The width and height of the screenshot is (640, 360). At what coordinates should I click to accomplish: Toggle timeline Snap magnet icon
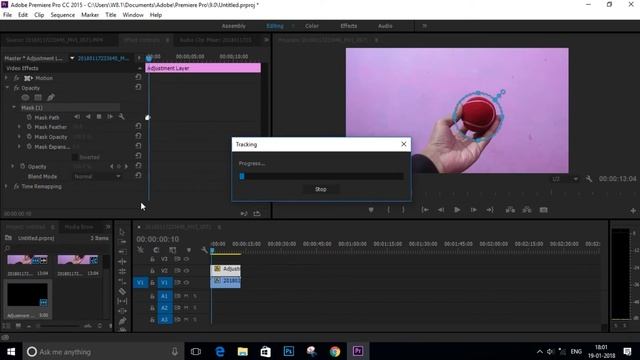tap(156, 250)
